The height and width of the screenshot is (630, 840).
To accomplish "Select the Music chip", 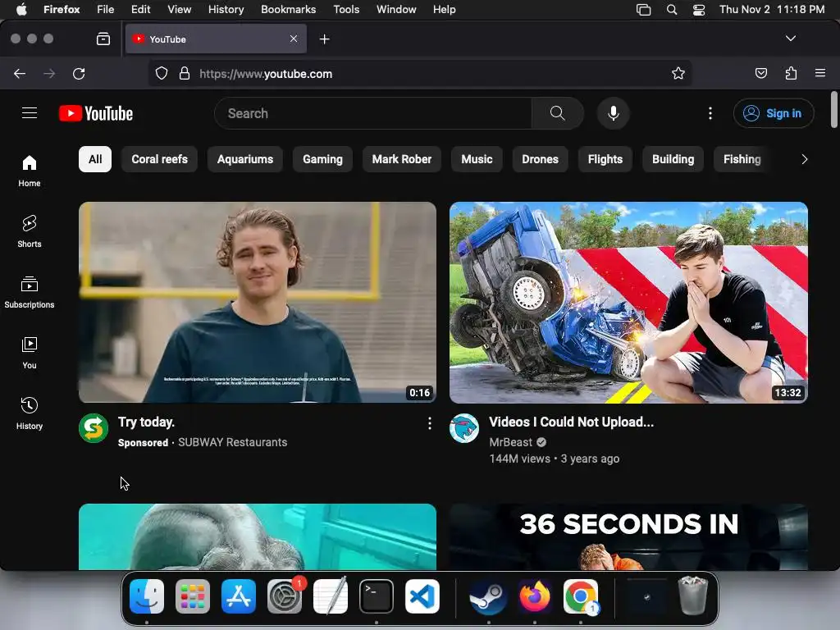I will click(x=477, y=159).
